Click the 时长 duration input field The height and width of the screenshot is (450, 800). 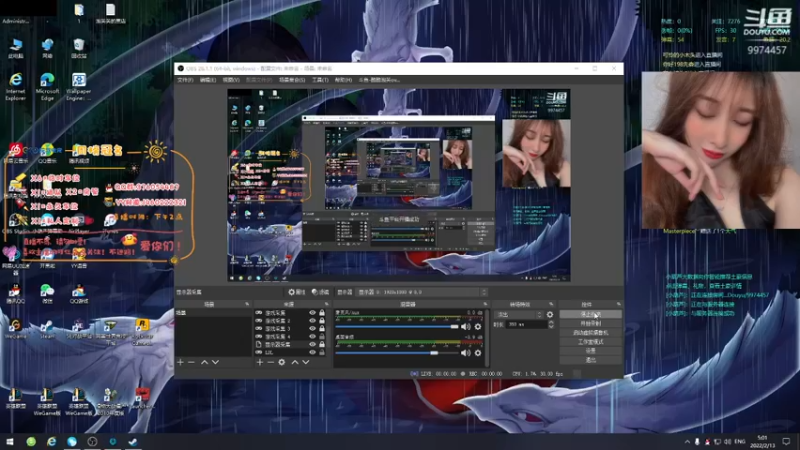tap(526, 324)
